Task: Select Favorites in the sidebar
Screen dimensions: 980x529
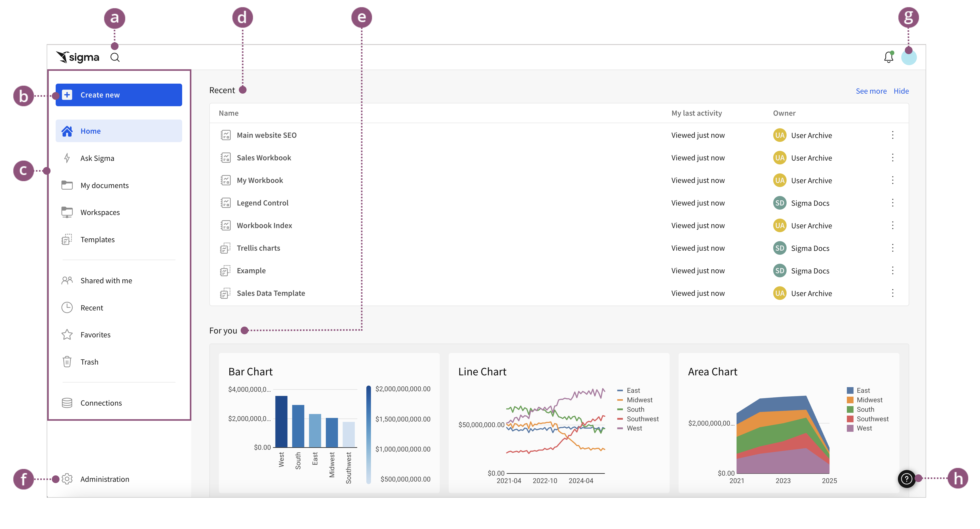Action: pos(95,335)
